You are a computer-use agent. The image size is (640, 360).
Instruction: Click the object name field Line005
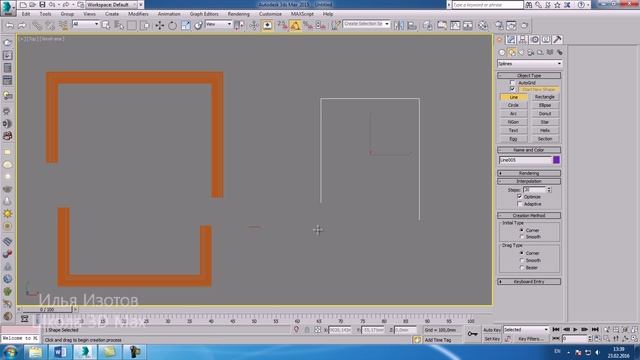tap(525, 160)
